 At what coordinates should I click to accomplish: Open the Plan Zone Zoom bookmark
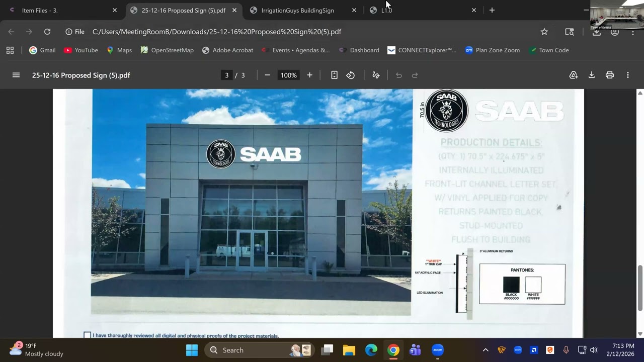(493, 50)
